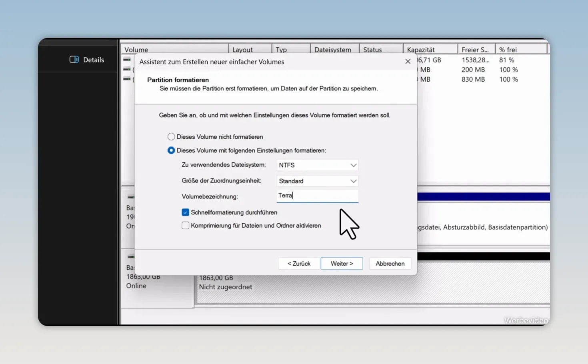588x364 pixels.
Task: Click the '% frei' column header
Action: (x=521, y=49)
